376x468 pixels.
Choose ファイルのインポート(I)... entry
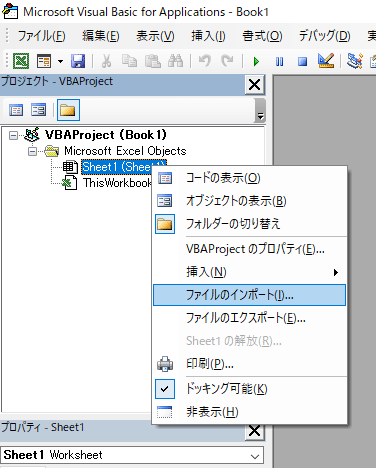coord(249,295)
